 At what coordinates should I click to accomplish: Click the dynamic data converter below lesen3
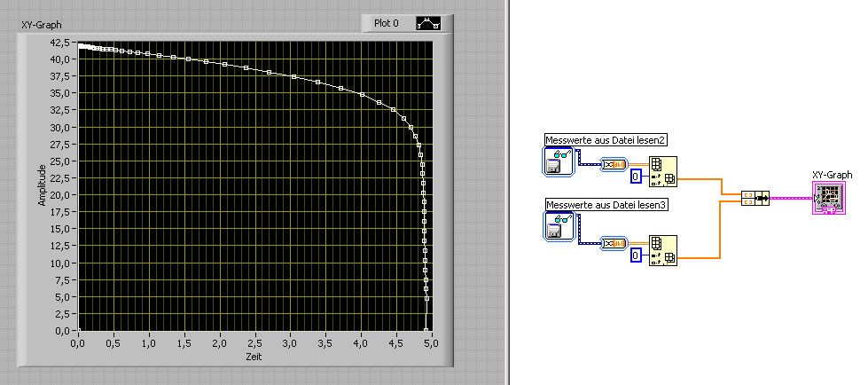coord(614,243)
